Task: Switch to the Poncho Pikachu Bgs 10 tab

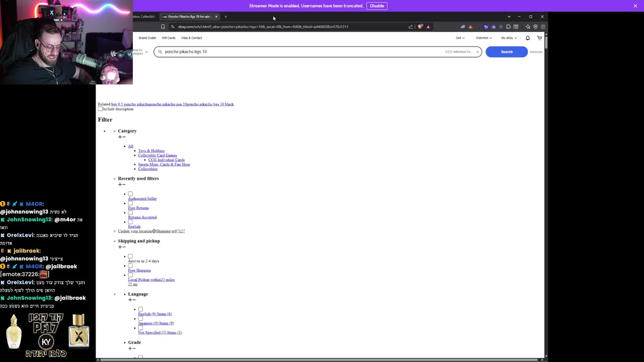Action: click(189, 17)
